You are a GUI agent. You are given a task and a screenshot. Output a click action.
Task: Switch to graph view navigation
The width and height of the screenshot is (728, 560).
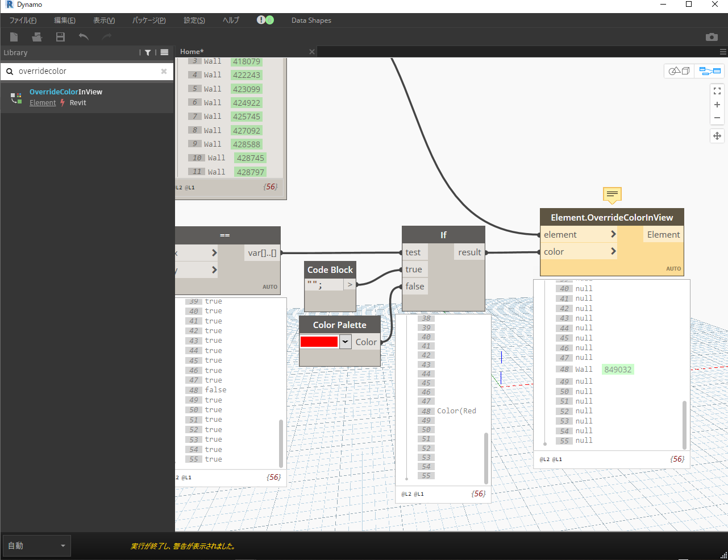(710, 71)
